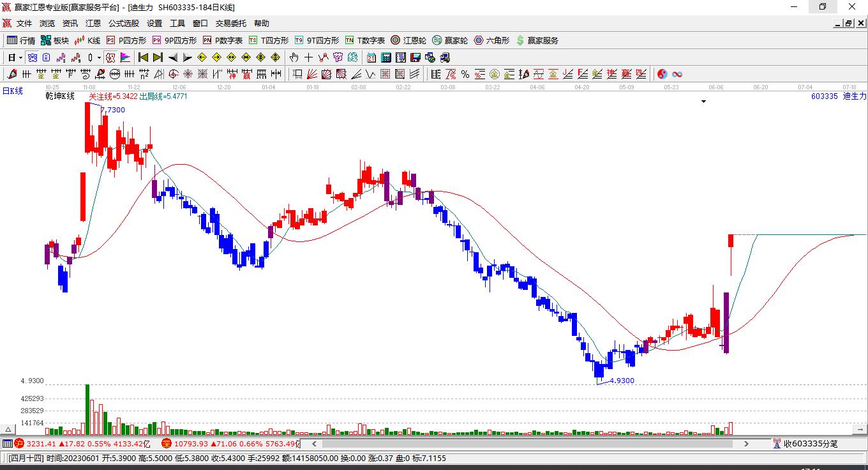
Task: Open the 六角形 hexagon tool
Action: point(491,40)
